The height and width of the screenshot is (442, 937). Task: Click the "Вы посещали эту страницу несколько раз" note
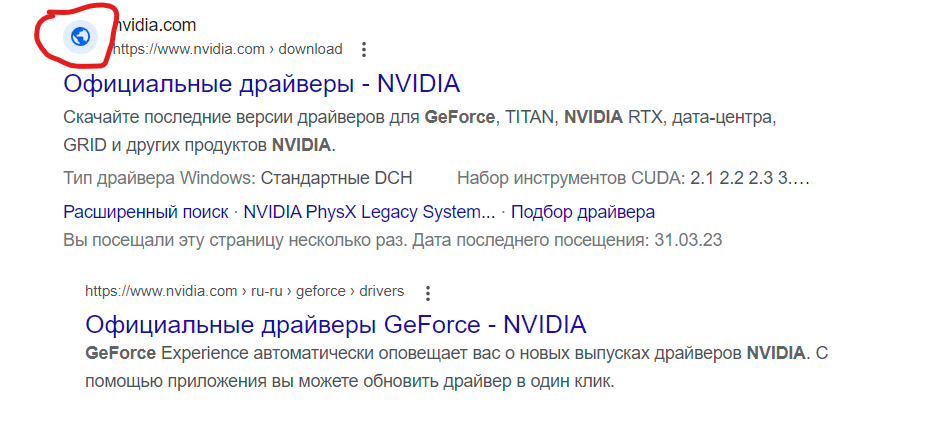234,240
